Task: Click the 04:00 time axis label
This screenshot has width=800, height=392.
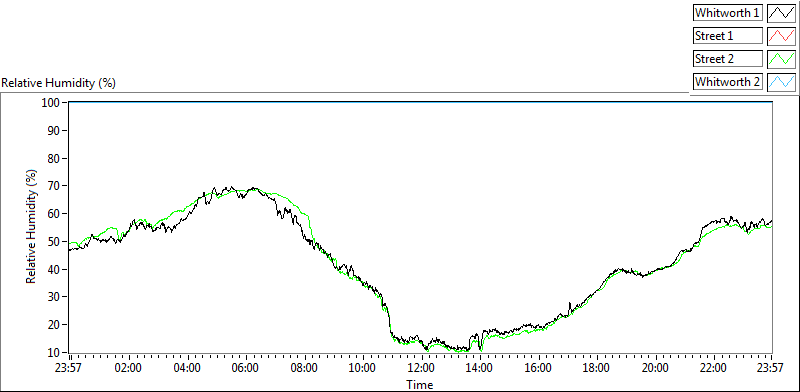Action: click(188, 368)
